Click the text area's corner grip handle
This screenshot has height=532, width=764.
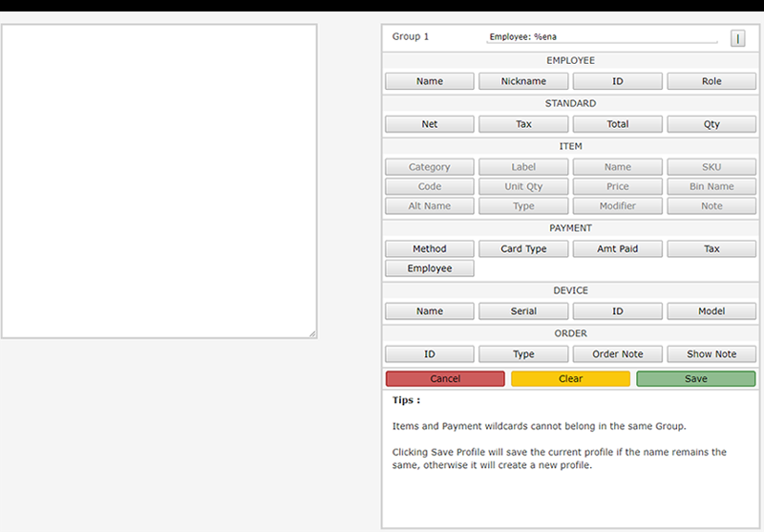click(312, 333)
